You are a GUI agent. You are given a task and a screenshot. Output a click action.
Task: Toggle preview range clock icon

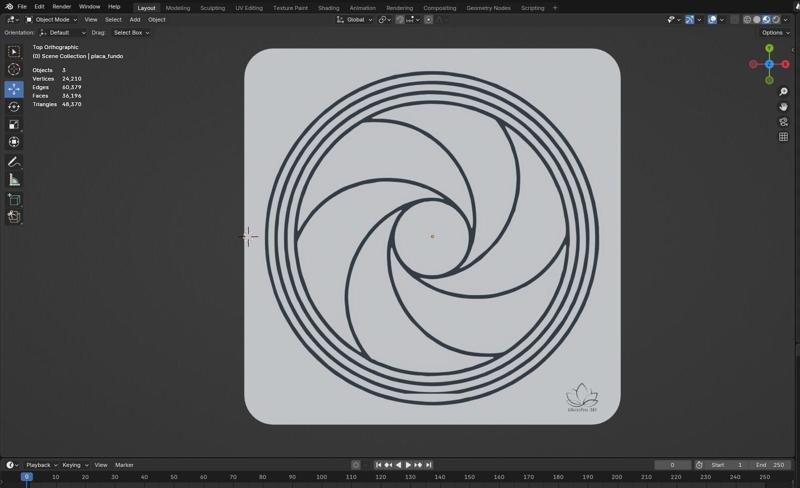699,465
